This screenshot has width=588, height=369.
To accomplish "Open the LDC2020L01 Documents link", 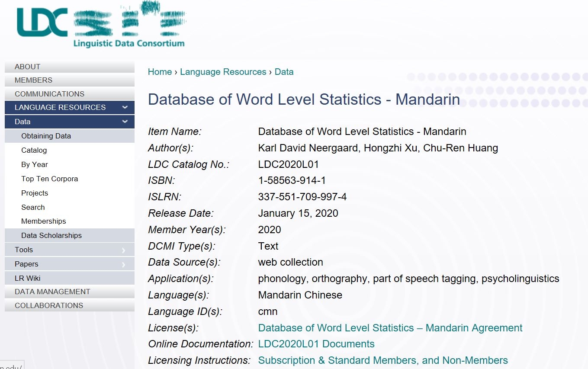I will click(x=316, y=344).
